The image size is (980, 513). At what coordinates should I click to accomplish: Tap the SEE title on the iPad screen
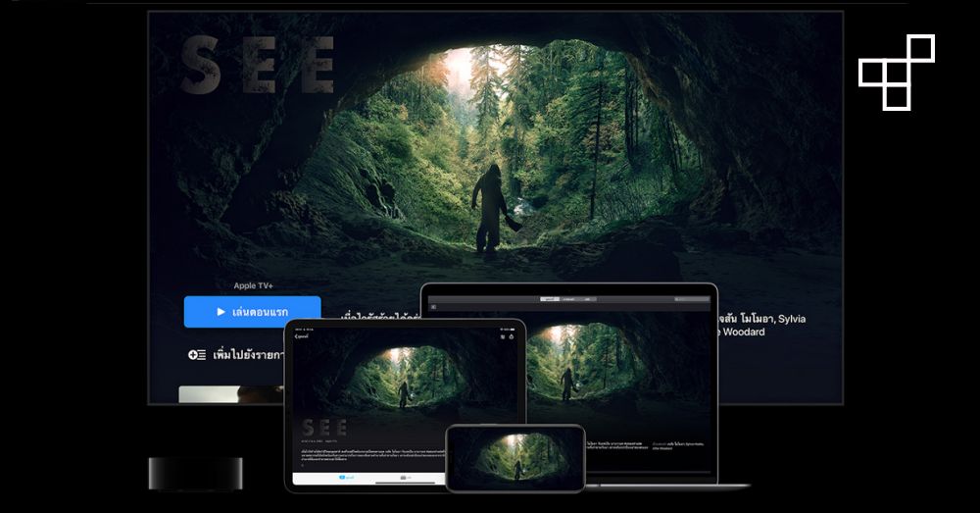click(323, 428)
